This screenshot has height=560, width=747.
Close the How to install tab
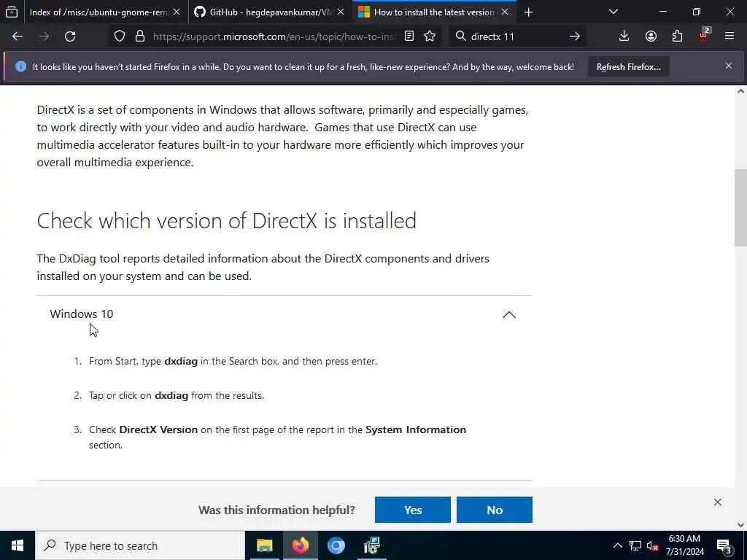tap(505, 12)
